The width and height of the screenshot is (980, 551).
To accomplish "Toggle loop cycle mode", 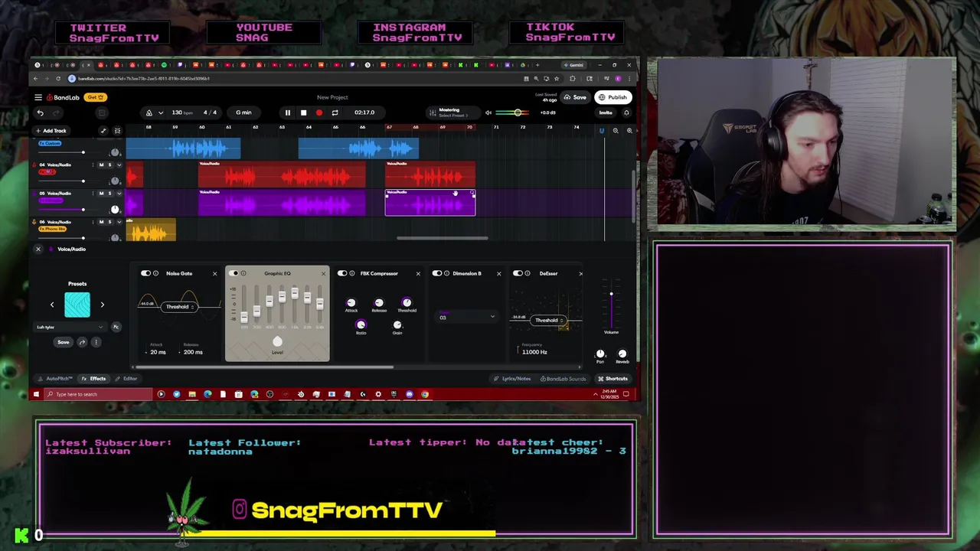I will (x=335, y=112).
